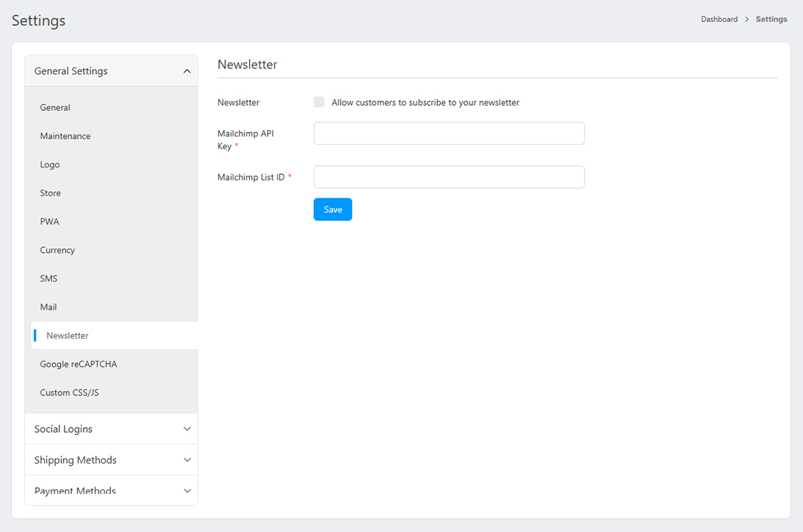The image size is (803, 532).
Task: Expand the Payment Methods section
Action: [112, 490]
